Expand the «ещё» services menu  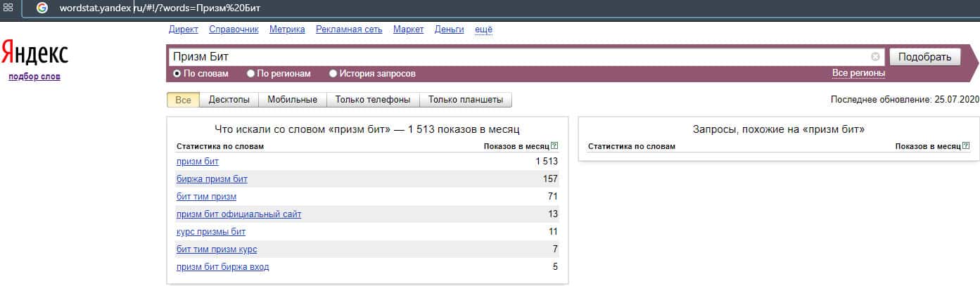pos(483,29)
